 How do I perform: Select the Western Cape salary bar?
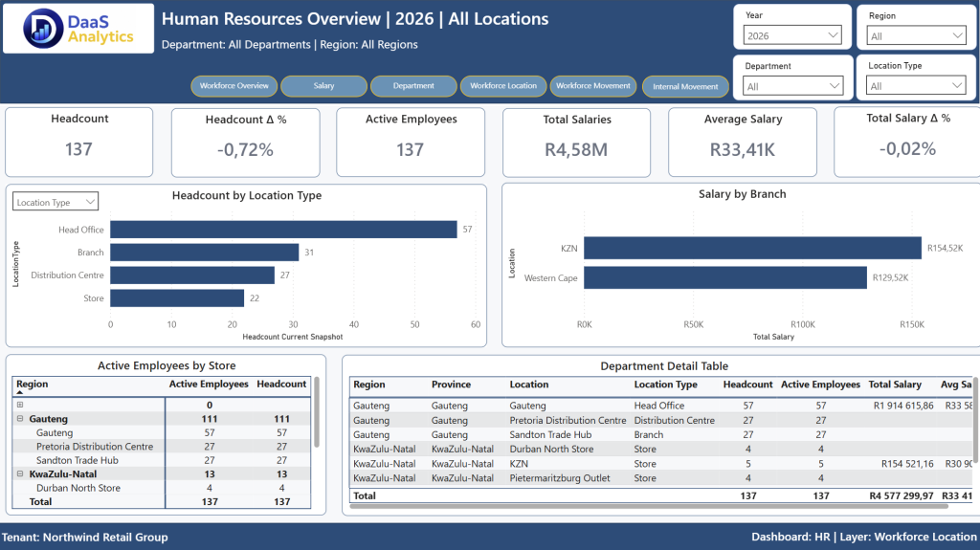pyautogui.click(x=725, y=278)
